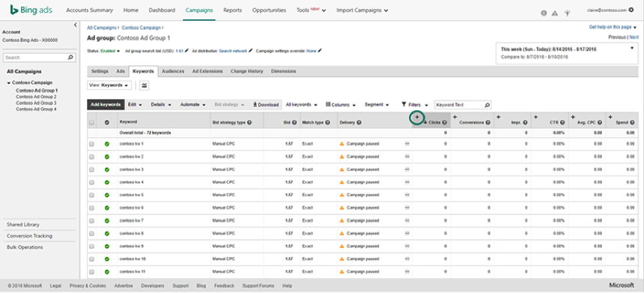This screenshot has width=644, height=293.
Task: Open the Tools dropdown menu
Action: click(x=311, y=10)
